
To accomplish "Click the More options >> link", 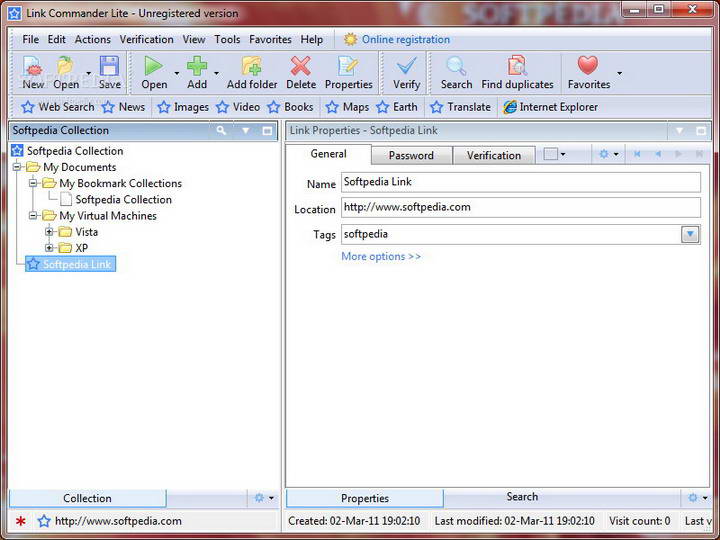I will (381, 256).
